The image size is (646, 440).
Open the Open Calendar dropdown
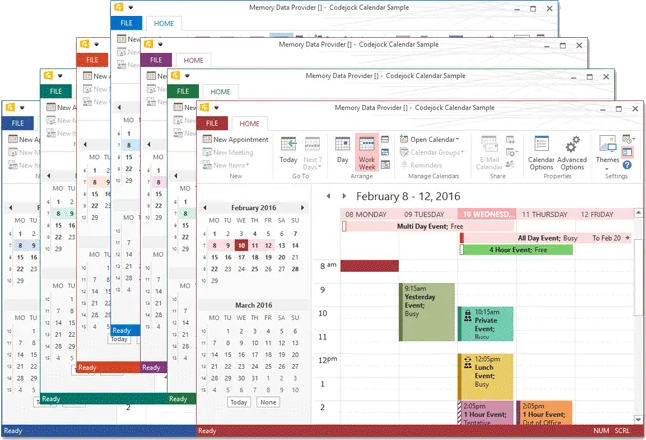click(429, 139)
